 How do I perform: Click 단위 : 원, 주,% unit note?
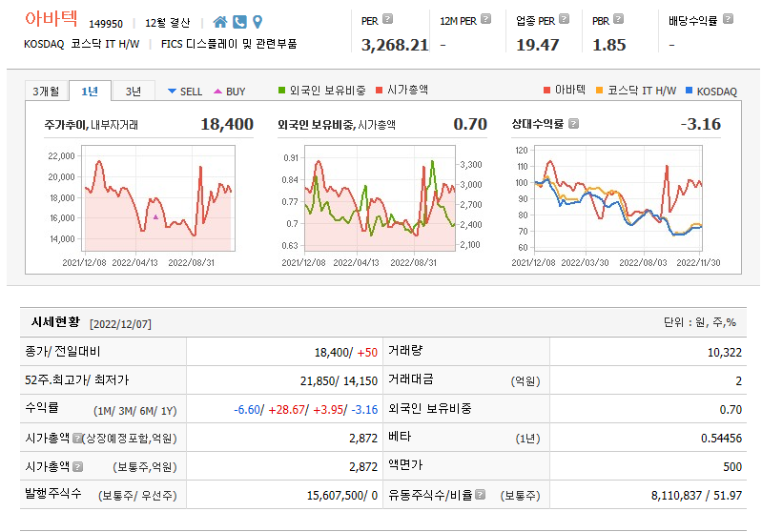pos(700,322)
